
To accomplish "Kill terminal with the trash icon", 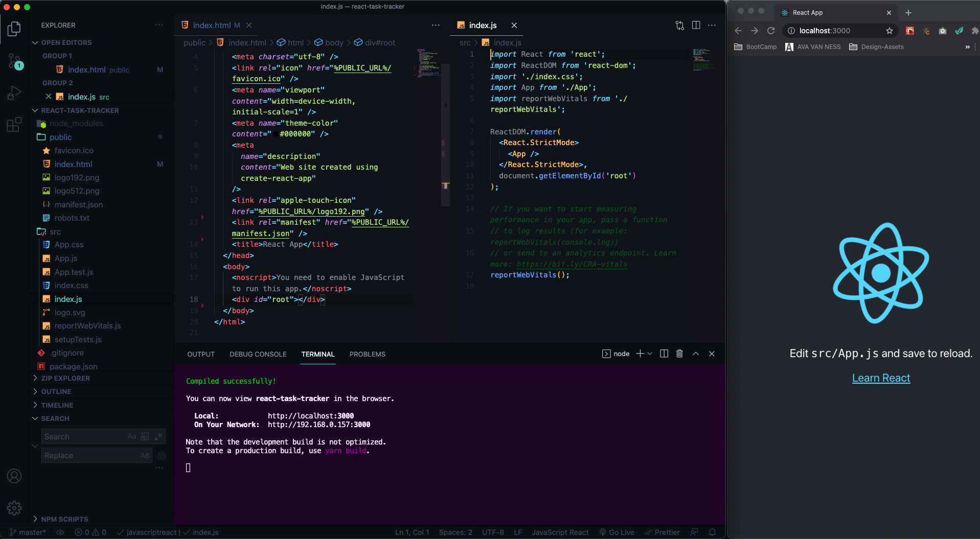I will 679,354.
